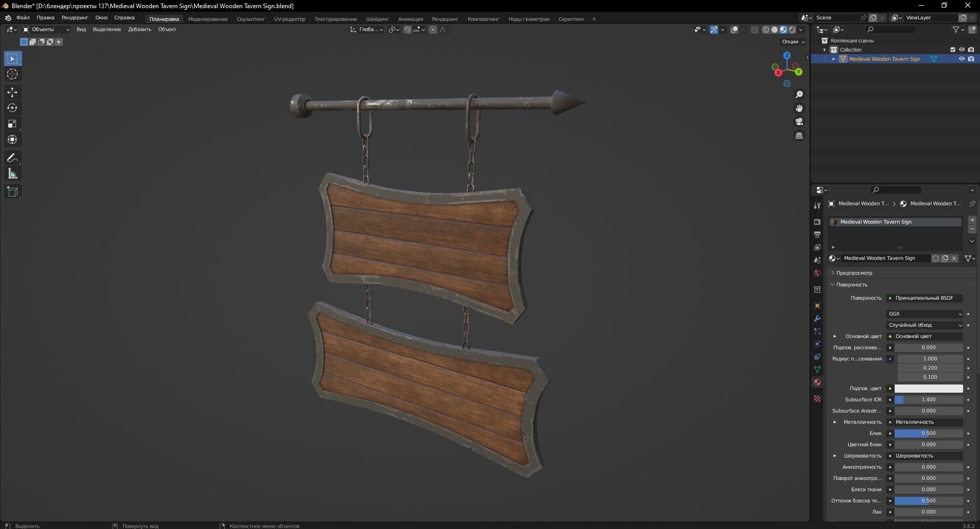Viewport: 980px width, 529px height.
Task: Open Scene properties tab
Action: pyautogui.click(x=817, y=260)
